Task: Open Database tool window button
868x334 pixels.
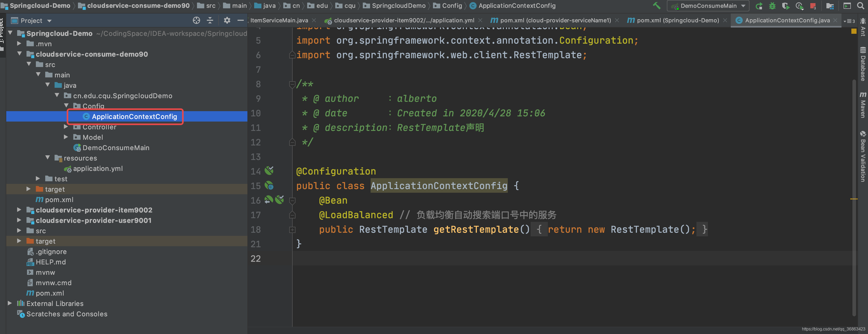Action: pyautogui.click(x=863, y=64)
